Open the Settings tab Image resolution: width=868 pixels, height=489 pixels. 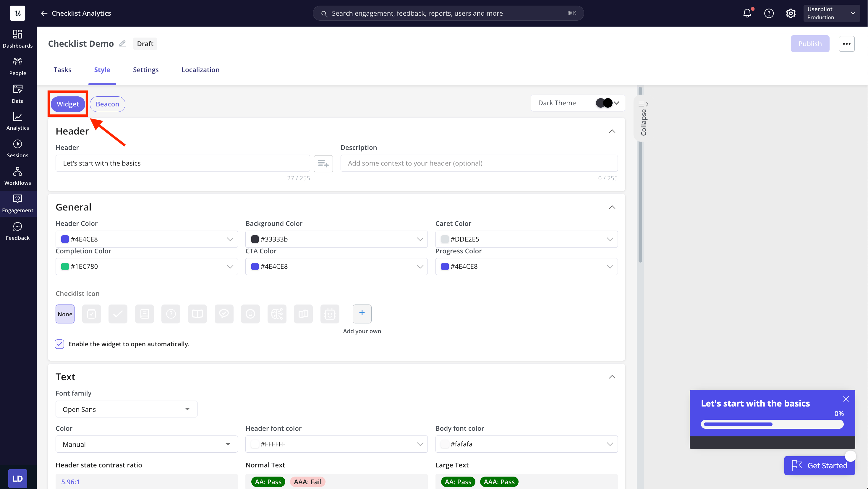click(145, 70)
